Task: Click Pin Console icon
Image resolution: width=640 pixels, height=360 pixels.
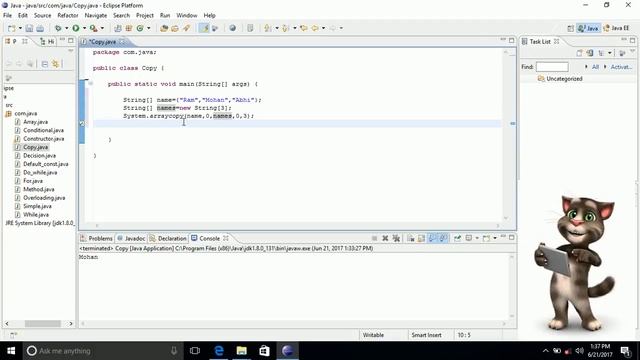Action: [x=457, y=238]
